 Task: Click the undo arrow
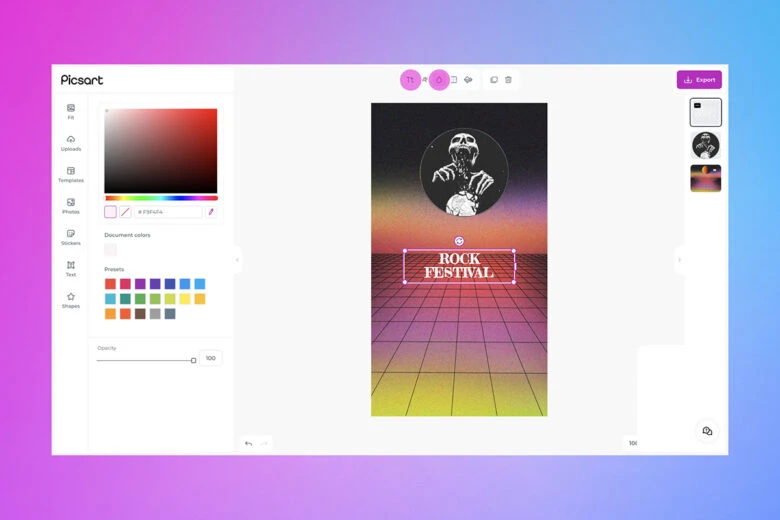pyautogui.click(x=249, y=443)
